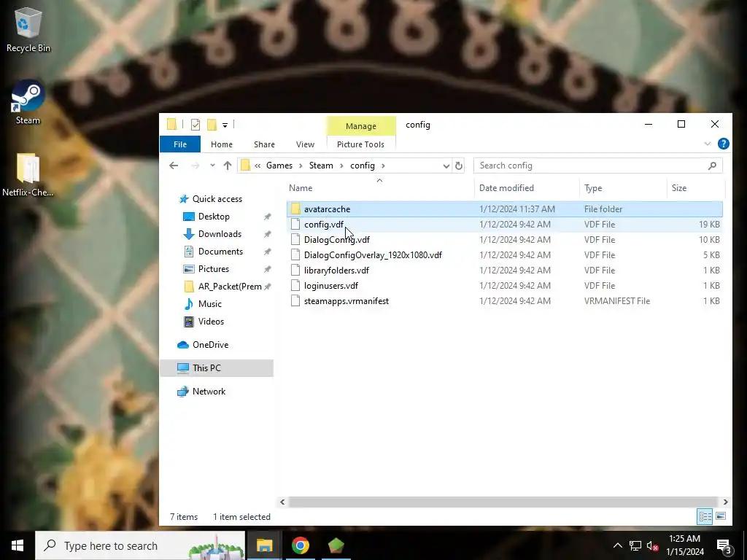Switch to Large icons view

point(721,517)
